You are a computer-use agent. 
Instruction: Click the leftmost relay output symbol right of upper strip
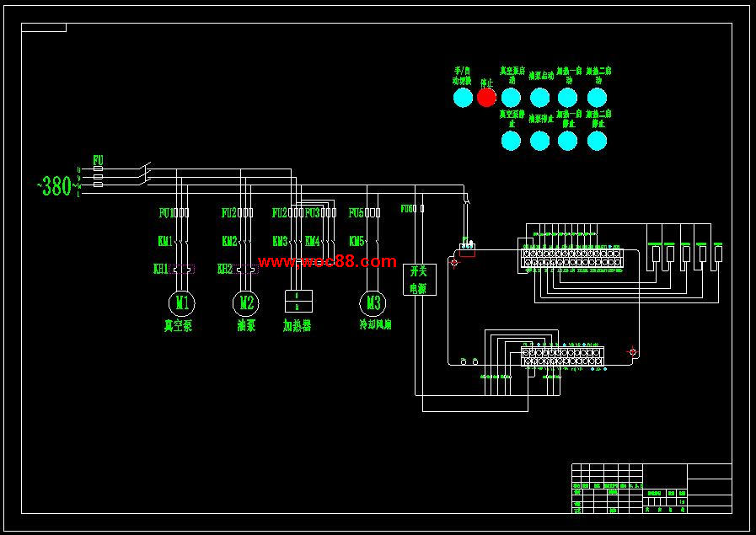pos(655,253)
